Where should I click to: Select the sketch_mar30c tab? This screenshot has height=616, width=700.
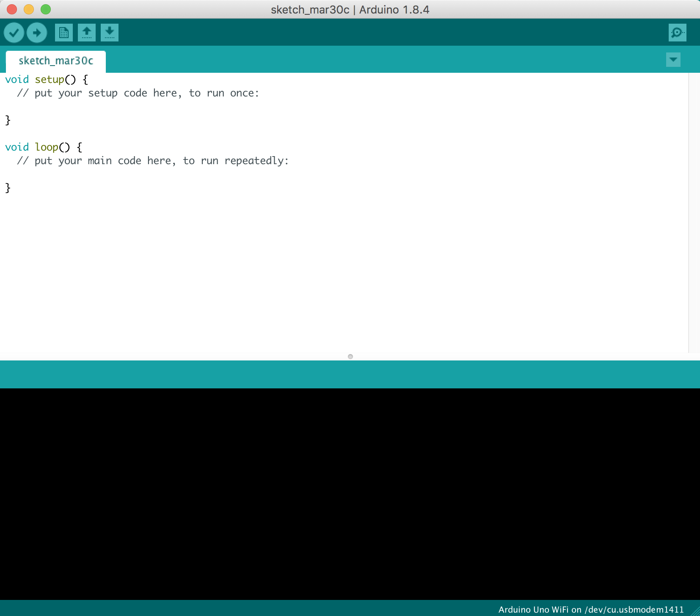click(56, 61)
